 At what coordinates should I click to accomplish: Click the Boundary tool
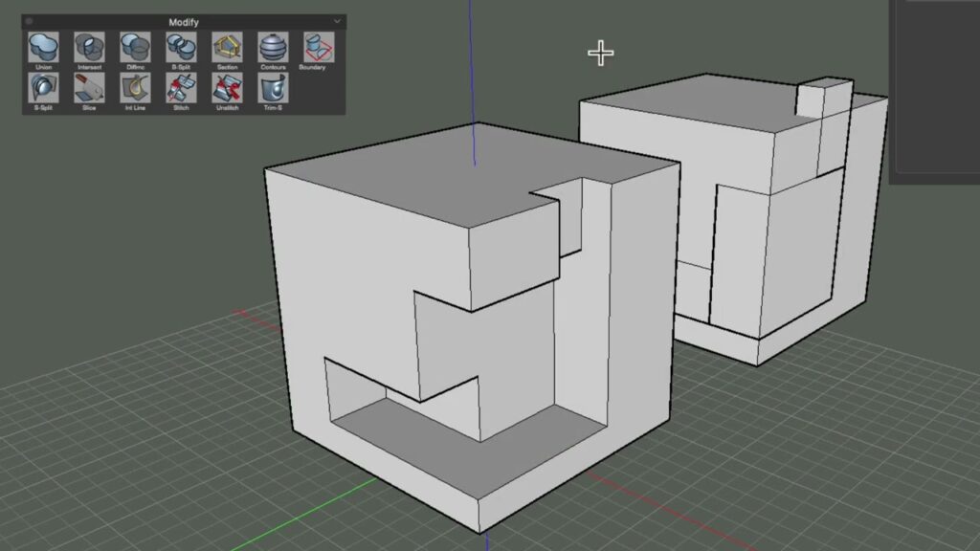click(x=318, y=48)
